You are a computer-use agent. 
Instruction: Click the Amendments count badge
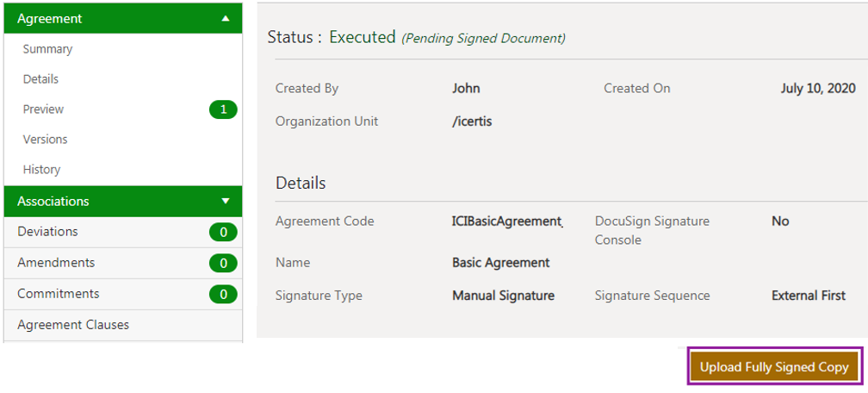click(x=223, y=263)
